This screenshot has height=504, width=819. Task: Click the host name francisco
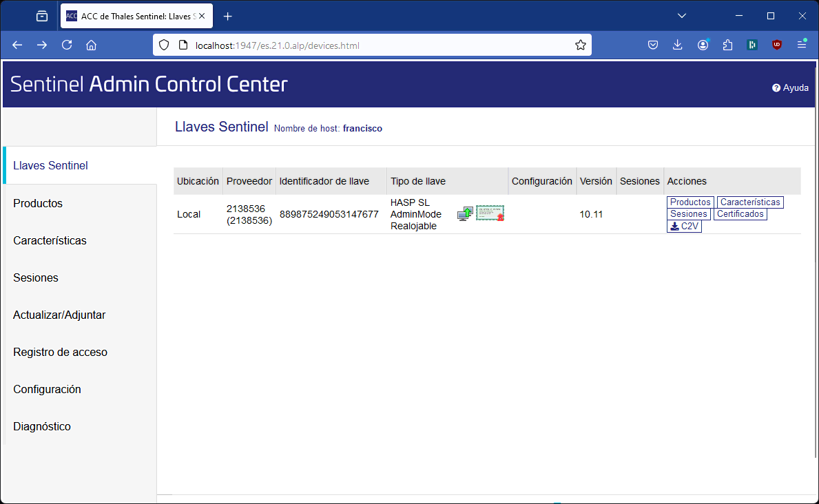point(362,129)
